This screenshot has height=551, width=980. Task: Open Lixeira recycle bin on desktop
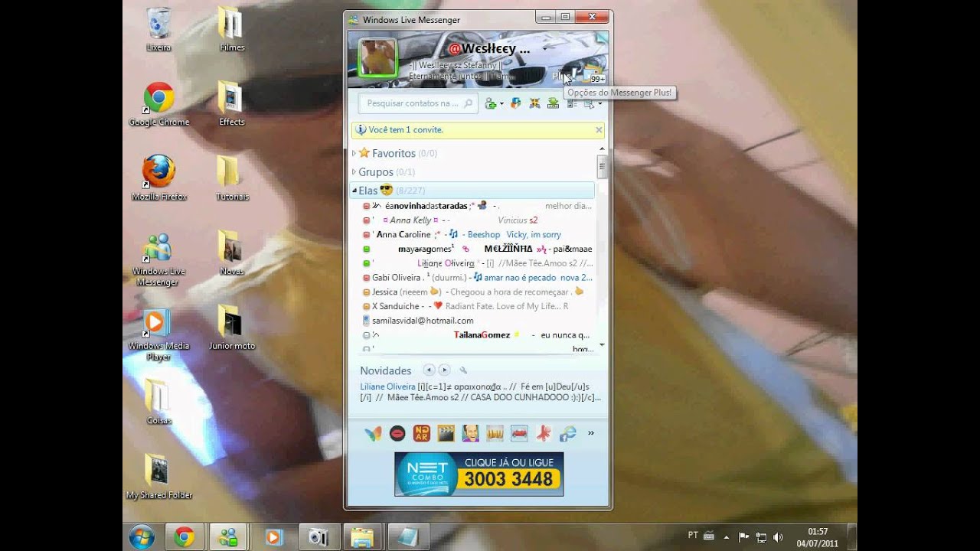[x=158, y=29]
